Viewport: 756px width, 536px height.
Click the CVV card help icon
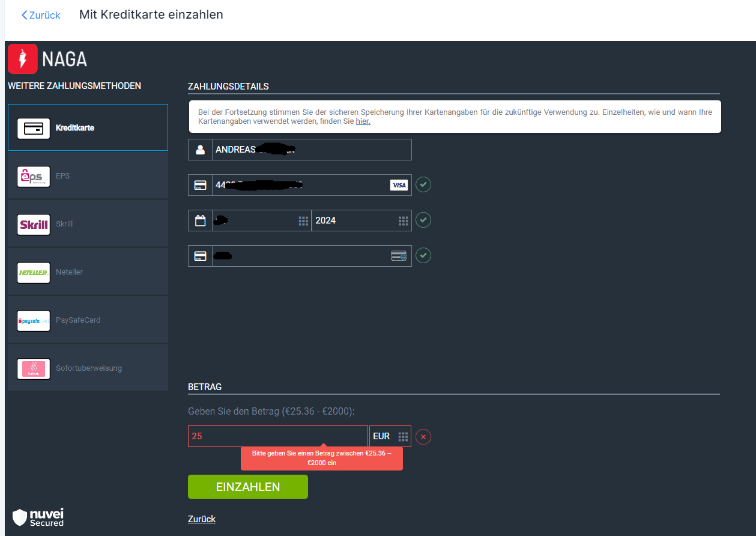pos(399,256)
